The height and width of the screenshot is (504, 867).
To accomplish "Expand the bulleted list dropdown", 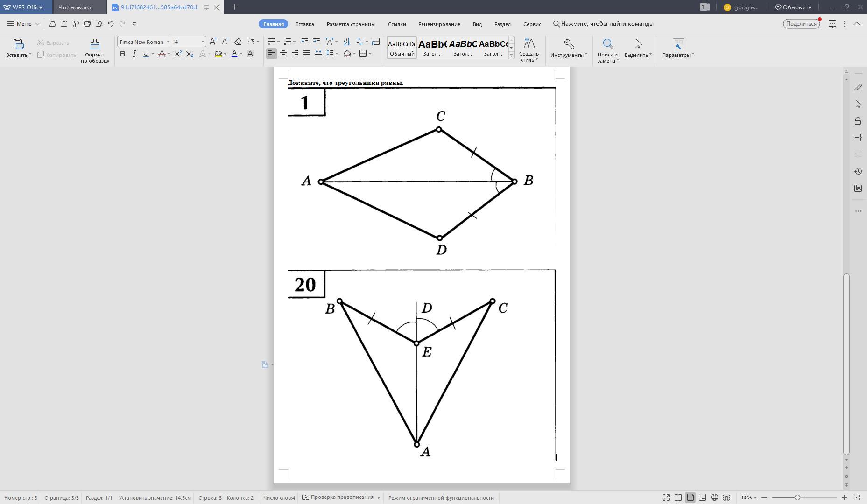I will (x=279, y=42).
